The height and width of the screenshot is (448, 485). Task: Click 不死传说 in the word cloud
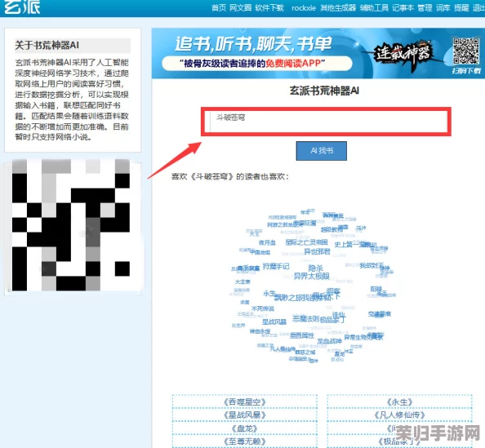[x=263, y=308]
